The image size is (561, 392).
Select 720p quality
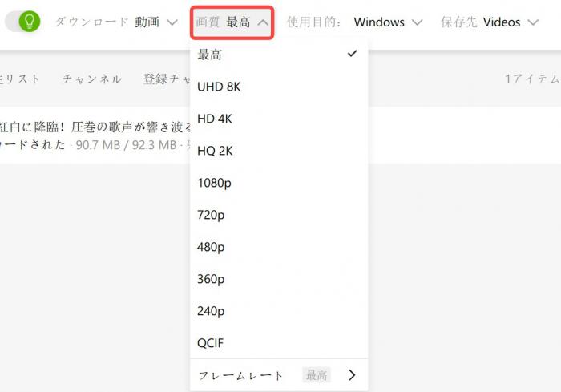[x=279, y=215]
